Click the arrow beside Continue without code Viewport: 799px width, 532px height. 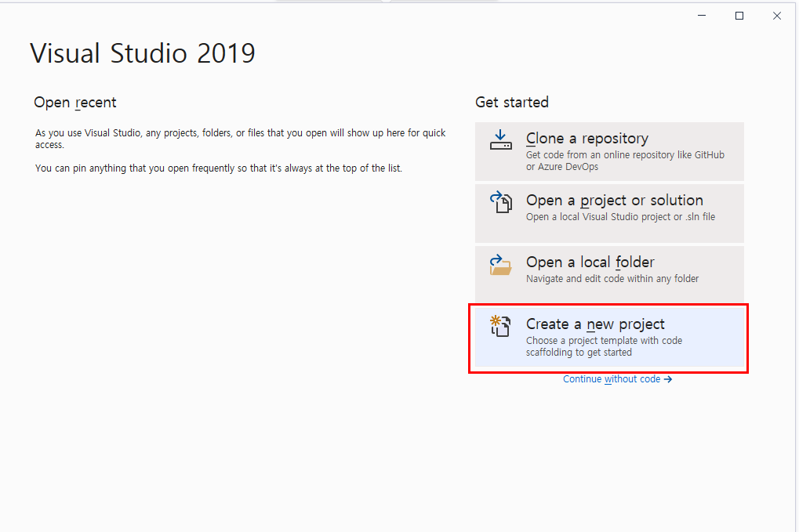(668, 379)
